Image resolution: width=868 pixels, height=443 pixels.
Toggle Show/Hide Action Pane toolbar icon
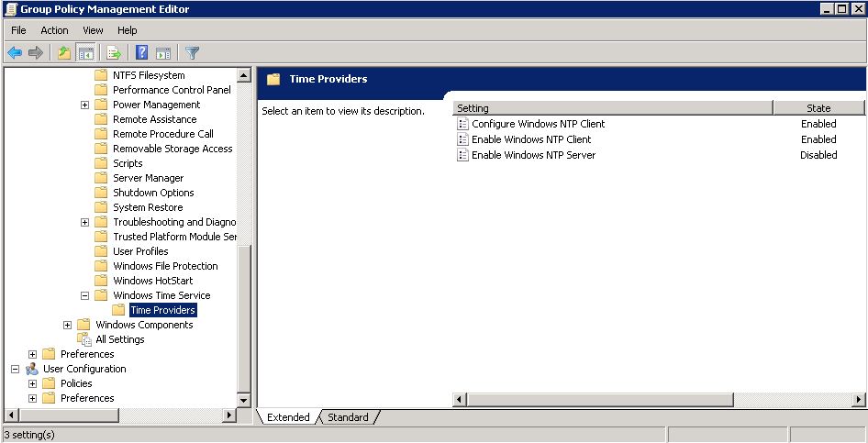tap(163, 53)
